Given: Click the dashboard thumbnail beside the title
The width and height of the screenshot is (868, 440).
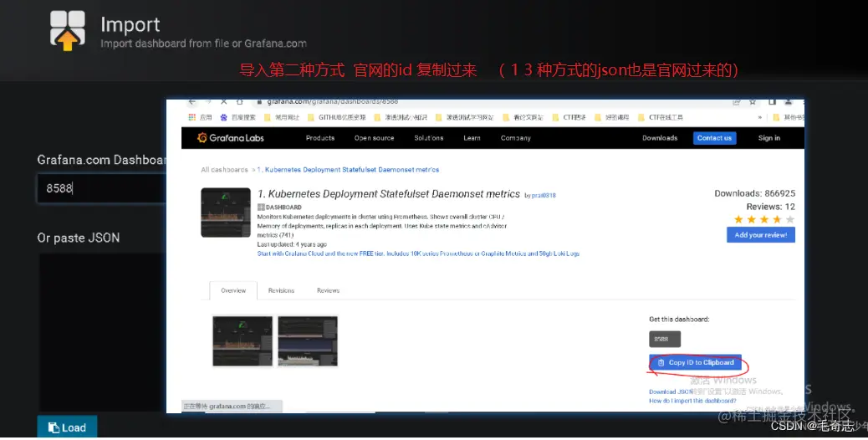Looking at the screenshot, I should click(x=225, y=212).
